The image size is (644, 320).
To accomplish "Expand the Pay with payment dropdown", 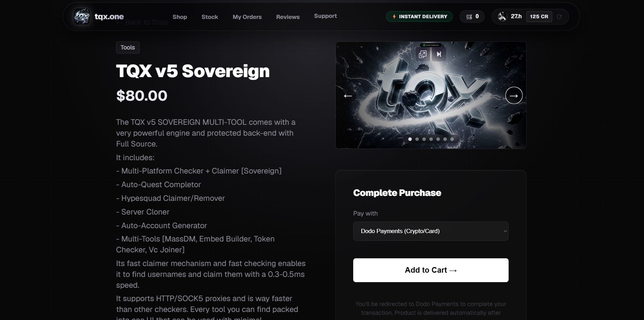I will (431, 231).
